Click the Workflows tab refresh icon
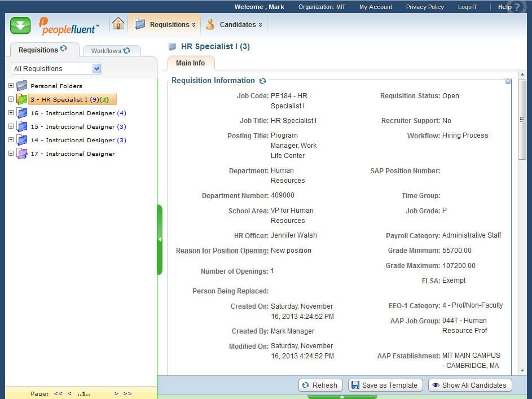 point(126,50)
